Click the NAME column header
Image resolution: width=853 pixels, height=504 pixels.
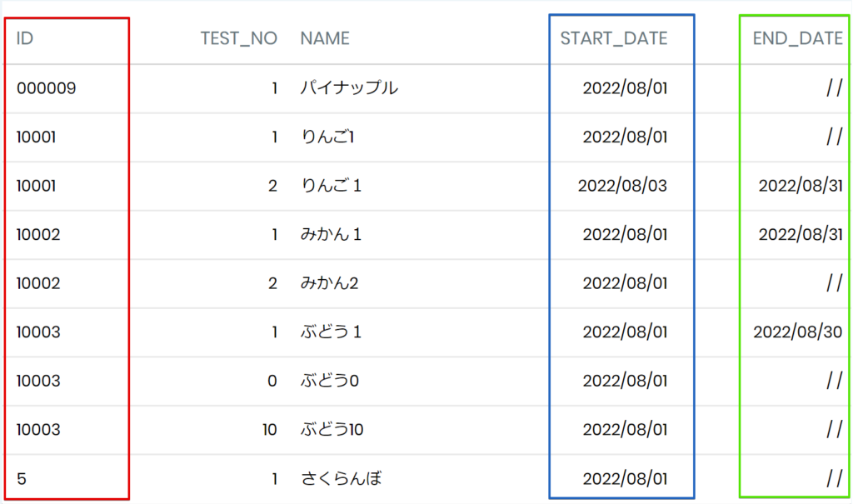point(325,38)
